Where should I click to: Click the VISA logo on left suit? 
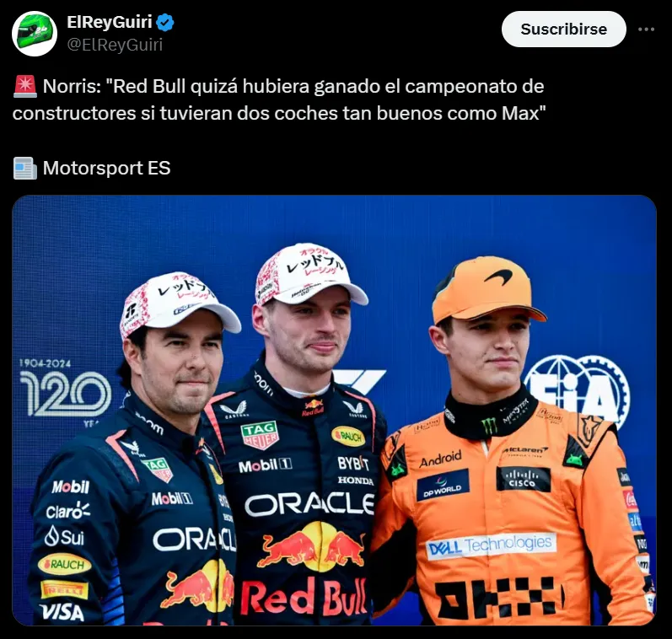(x=62, y=612)
